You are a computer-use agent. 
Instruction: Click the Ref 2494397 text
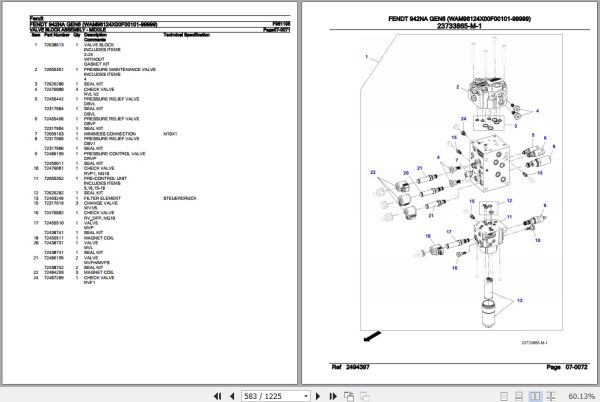point(351,367)
